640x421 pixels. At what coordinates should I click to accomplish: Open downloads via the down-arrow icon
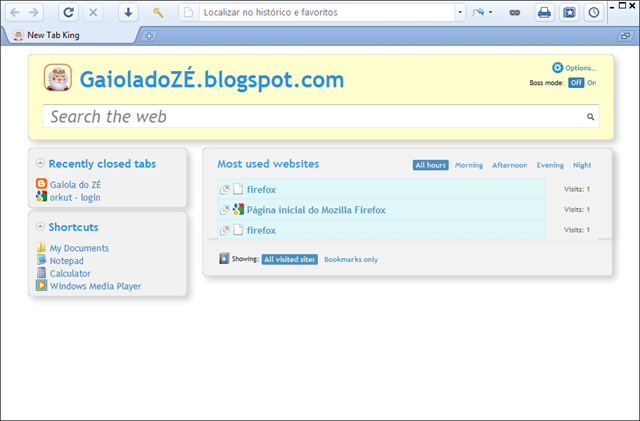tap(128, 13)
